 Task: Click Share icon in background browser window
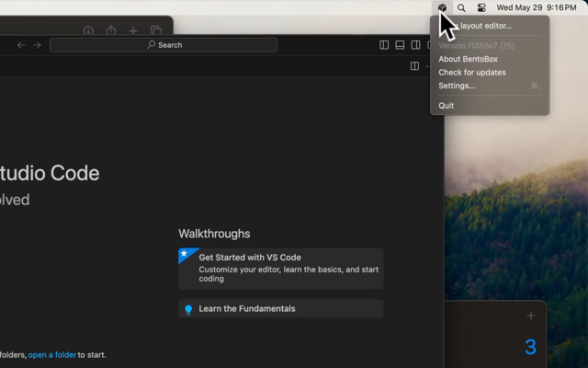click(x=111, y=30)
